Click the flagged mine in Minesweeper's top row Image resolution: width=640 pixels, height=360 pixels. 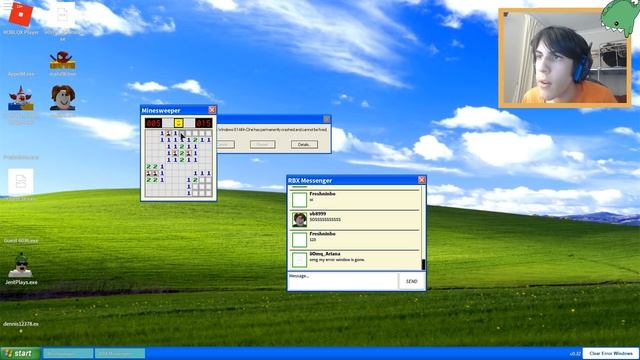point(169,133)
